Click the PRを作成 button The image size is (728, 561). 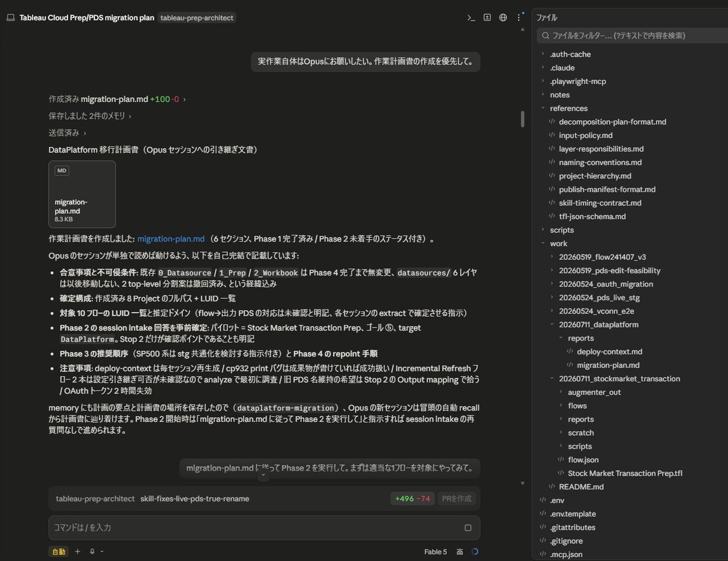click(456, 498)
